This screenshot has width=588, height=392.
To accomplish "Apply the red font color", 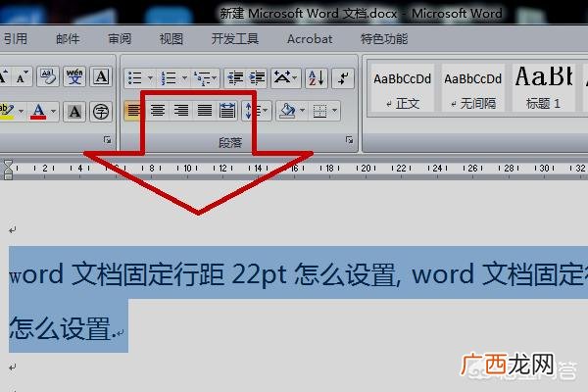I will tap(38, 111).
